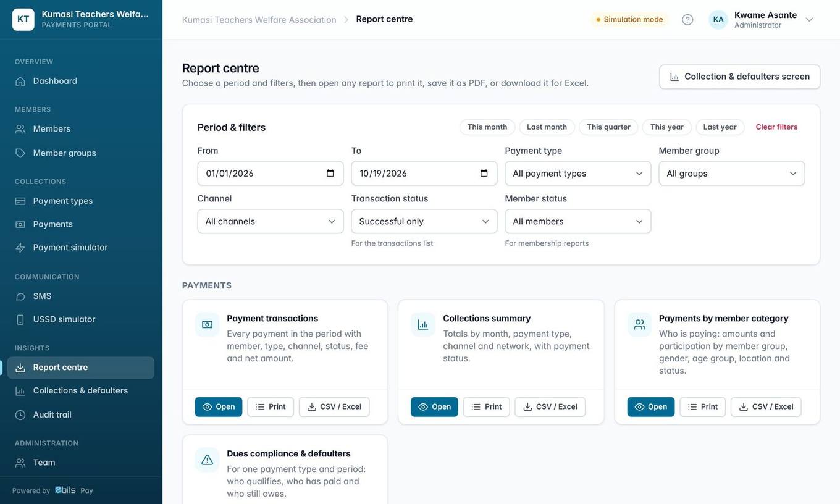Open the Payment transactions report
The image size is (840, 504).
point(219,407)
